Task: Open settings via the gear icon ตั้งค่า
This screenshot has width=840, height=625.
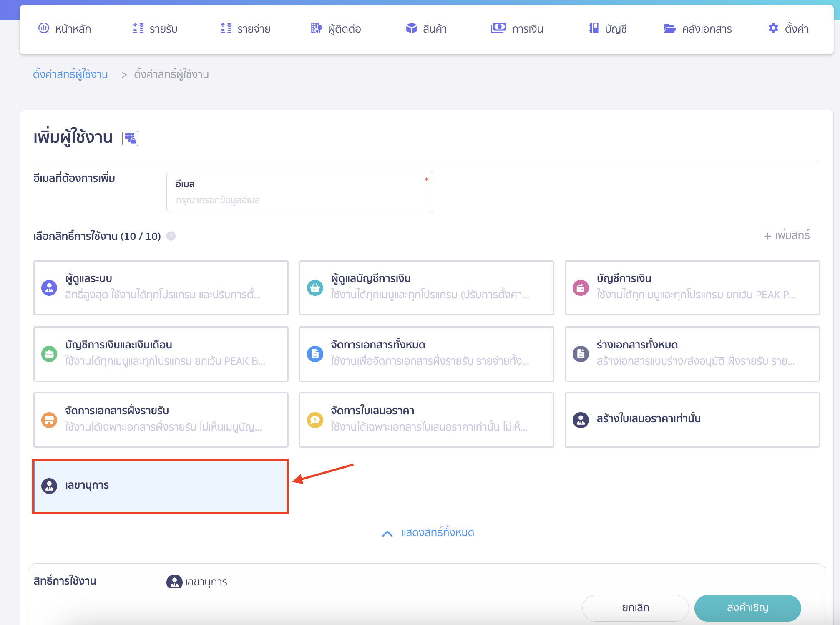Action: pos(773,28)
